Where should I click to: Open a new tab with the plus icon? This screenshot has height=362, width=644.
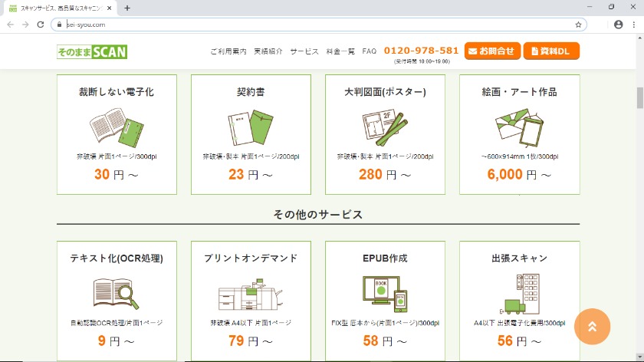[x=127, y=8]
